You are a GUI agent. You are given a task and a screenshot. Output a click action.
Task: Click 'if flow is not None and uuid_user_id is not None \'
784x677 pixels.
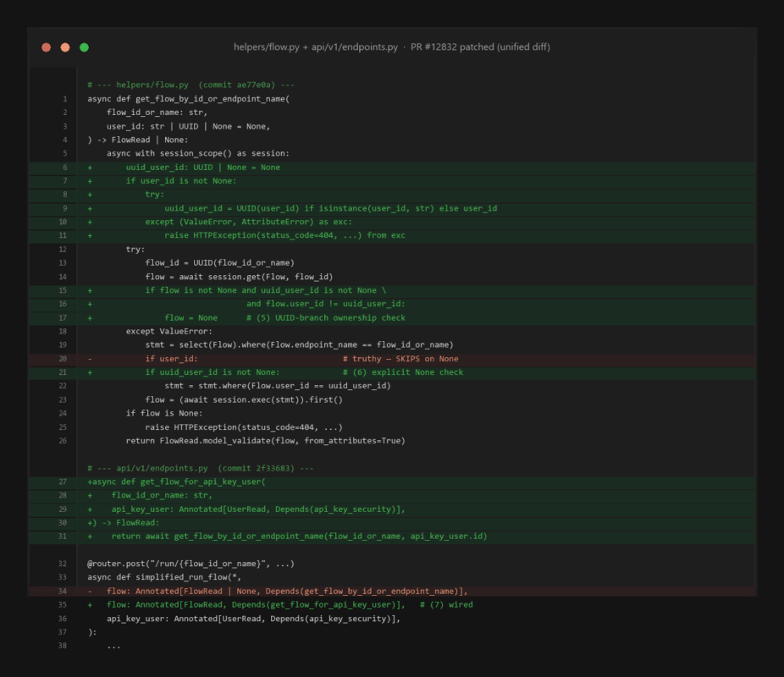coord(266,290)
